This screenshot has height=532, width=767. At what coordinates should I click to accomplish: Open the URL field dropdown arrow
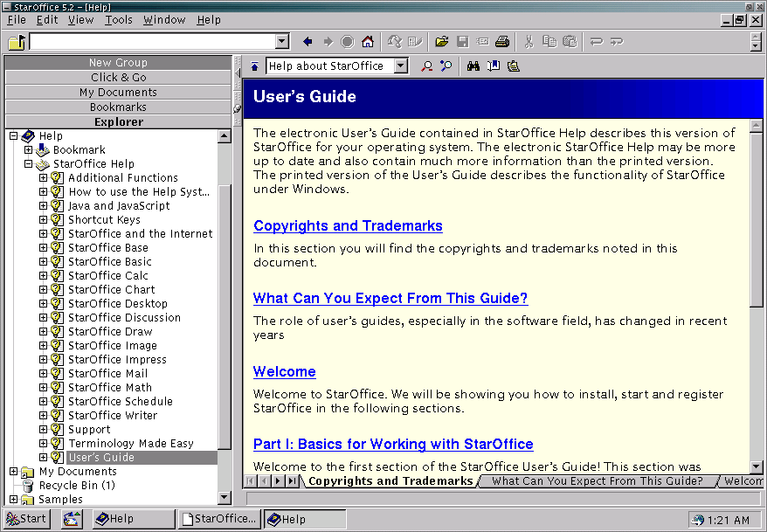[x=281, y=41]
